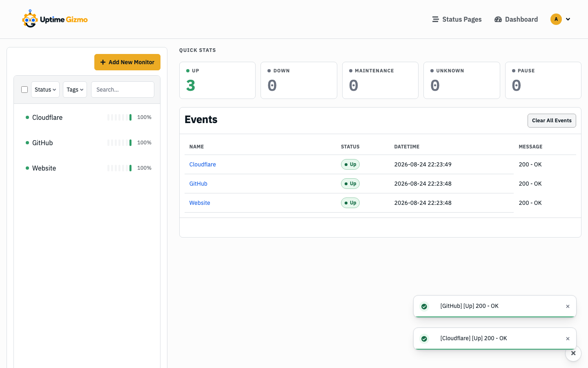Click the GitHub 100% uptime value
Viewport: 588px width, 368px height.
pyautogui.click(x=144, y=143)
